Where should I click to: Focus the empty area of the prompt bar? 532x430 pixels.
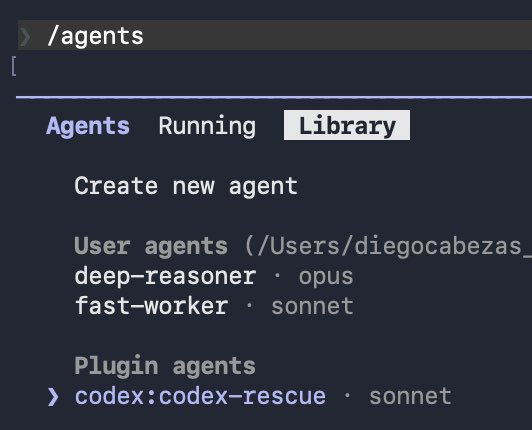click(x=338, y=35)
